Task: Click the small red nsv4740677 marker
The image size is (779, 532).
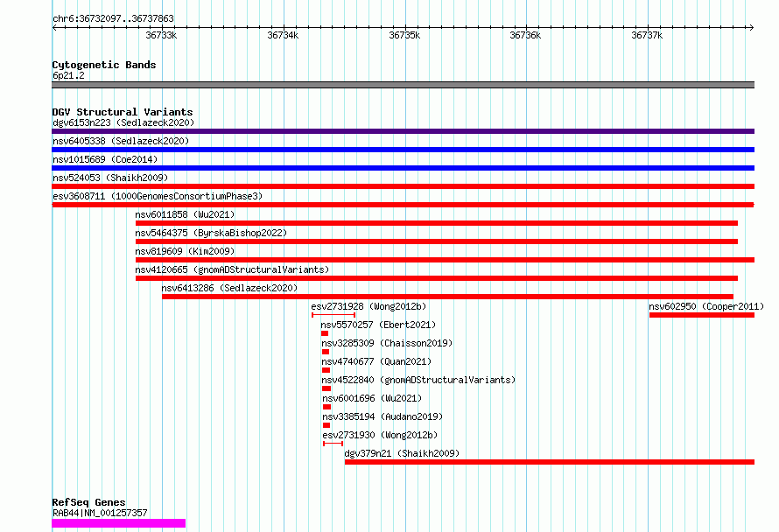Action: [326, 370]
